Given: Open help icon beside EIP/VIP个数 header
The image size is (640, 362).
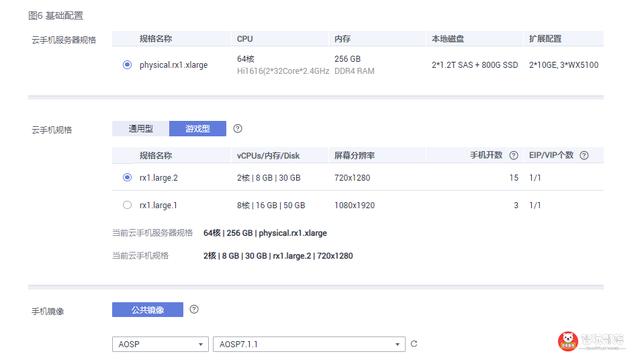Looking at the screenshot, I should [584, 155].
